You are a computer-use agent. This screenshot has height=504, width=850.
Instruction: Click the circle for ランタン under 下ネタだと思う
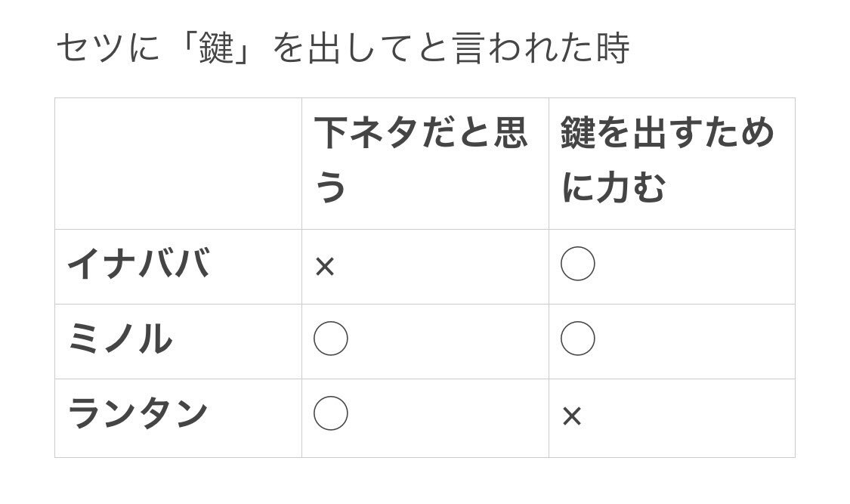click(331, 413)
